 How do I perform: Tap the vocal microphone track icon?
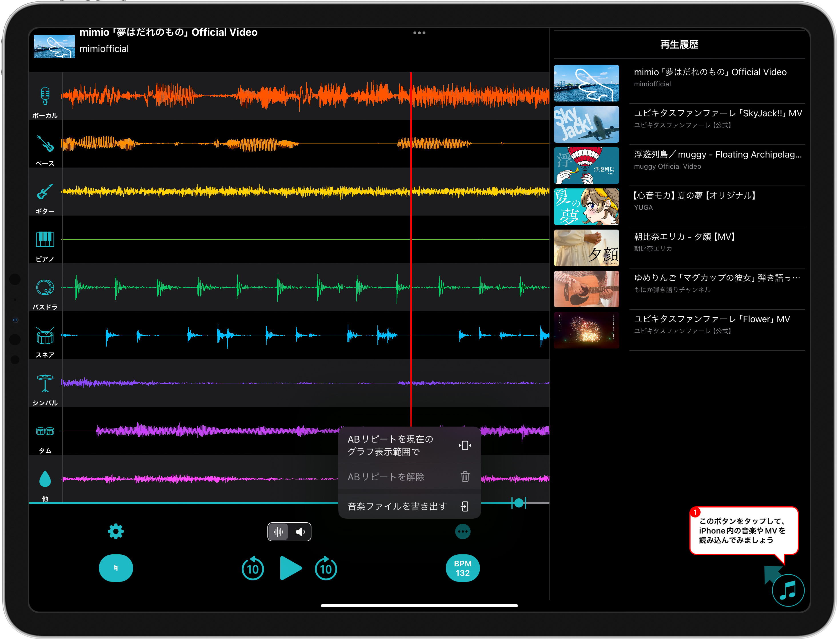[x=45, y=96]
